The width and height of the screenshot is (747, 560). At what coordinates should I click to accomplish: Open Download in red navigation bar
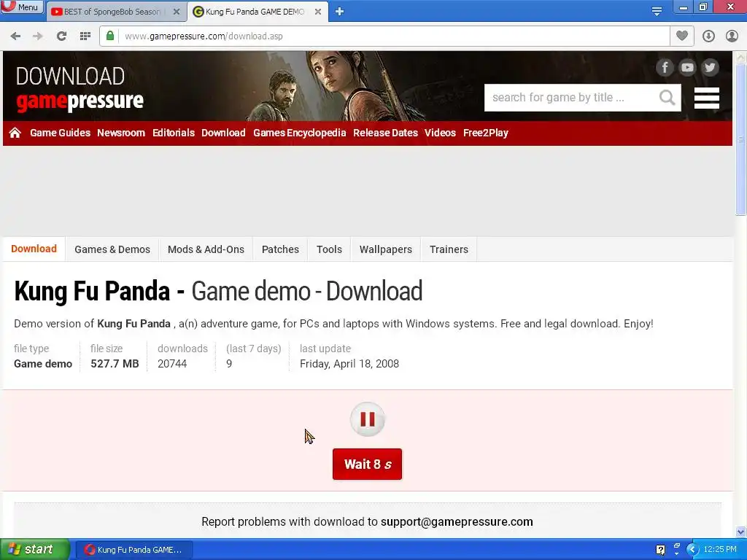[223, 133]
